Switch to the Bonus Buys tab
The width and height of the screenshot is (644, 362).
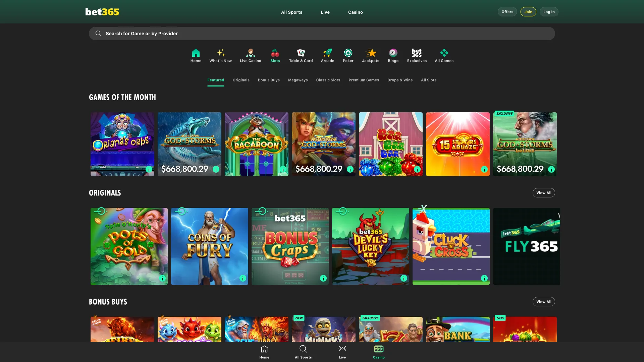[x=269, y=80]
